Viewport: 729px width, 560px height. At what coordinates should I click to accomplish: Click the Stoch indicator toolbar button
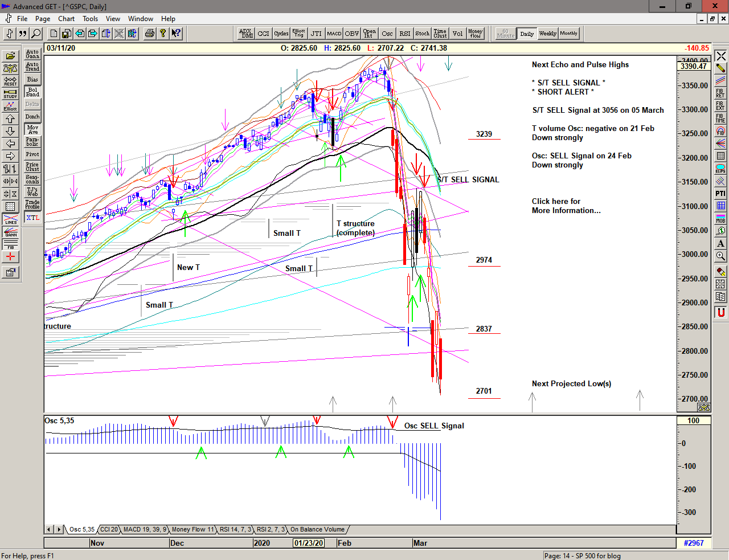pyautogui.click(x=422, y=34)
